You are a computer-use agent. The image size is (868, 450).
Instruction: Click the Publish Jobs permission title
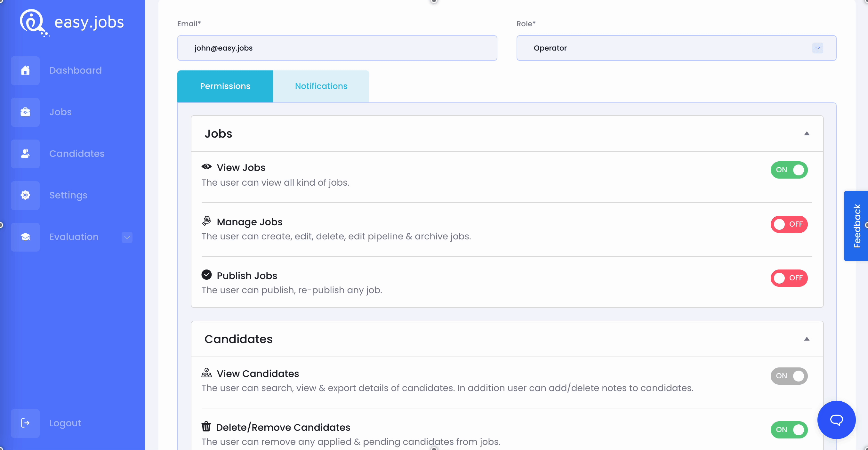click(x=247, y=276)
